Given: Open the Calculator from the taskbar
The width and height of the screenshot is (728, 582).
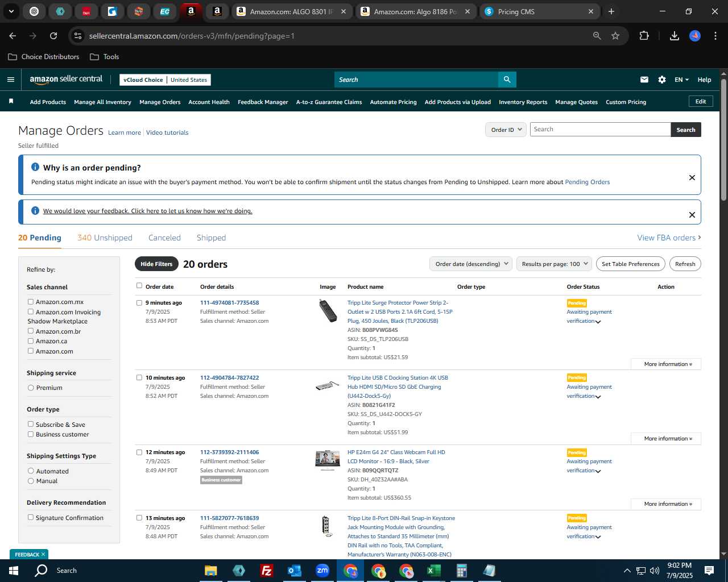Looking at the screenshot, I should [x=462, y=571].
